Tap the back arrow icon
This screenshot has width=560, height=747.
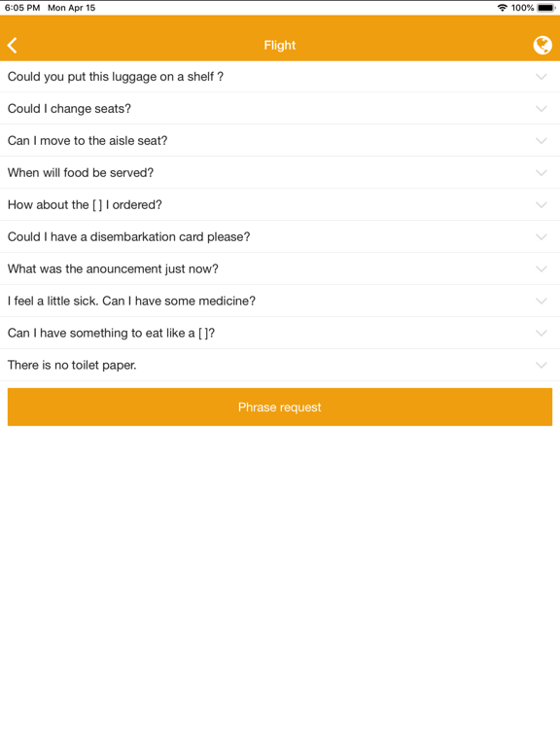[x=13, y=46]
